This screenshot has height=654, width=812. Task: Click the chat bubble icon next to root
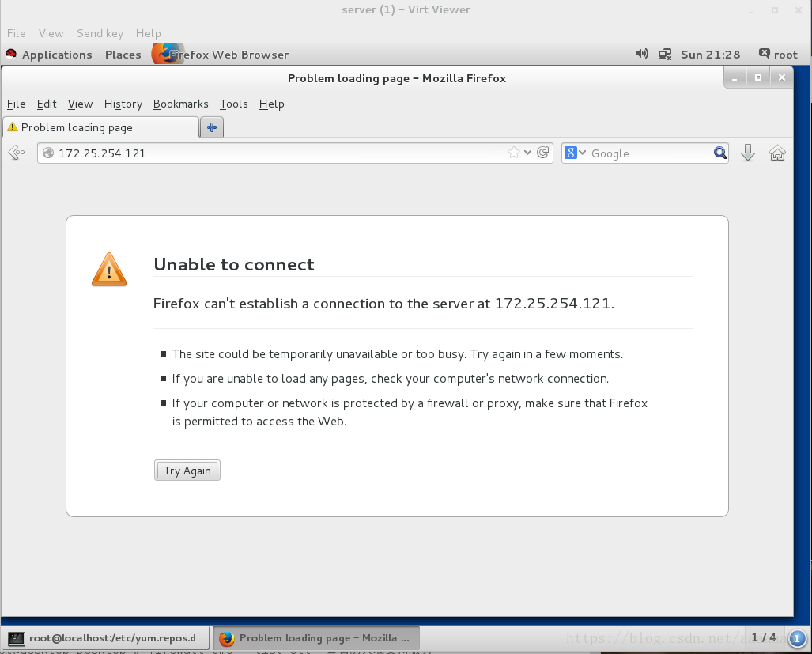pos(765,53)
